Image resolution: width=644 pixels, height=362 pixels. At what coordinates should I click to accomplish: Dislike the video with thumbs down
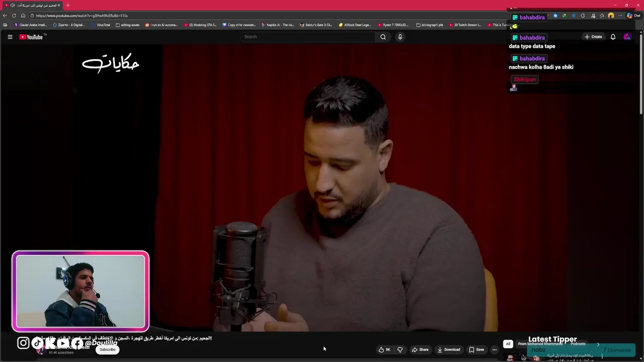[x=400, y=349]
